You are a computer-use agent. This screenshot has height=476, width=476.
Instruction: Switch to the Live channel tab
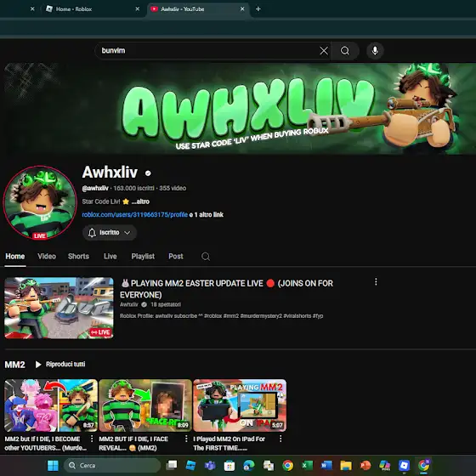(110, 257)
